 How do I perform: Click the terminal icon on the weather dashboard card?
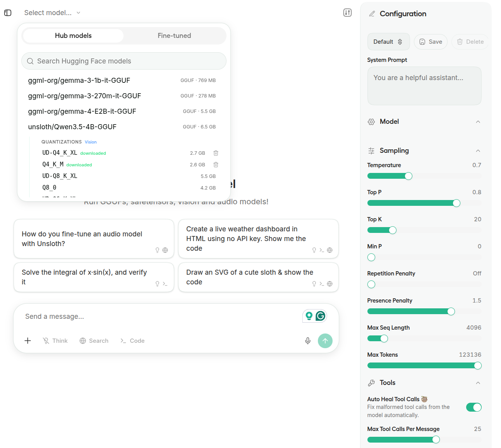pos(322,250)
